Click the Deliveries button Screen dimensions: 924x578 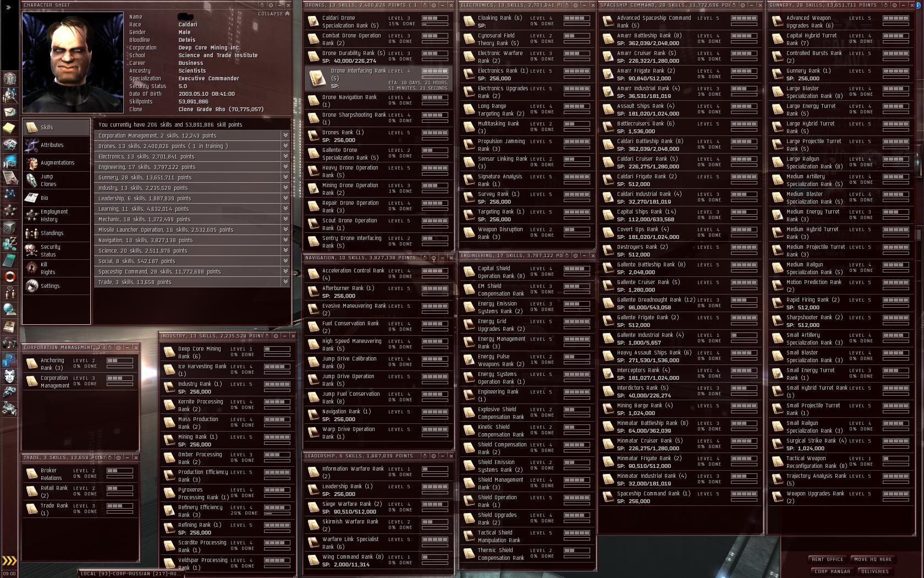pos(875,571)
